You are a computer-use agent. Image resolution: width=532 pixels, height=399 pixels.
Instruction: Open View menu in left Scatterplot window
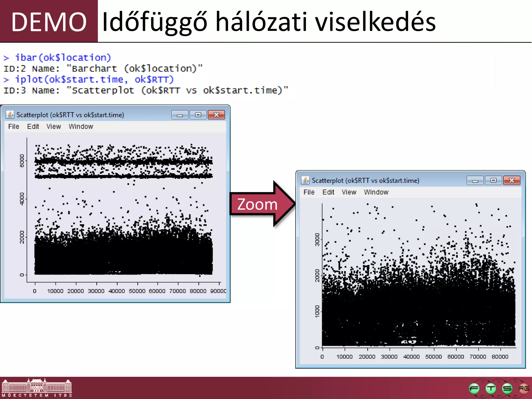point(54,127)
